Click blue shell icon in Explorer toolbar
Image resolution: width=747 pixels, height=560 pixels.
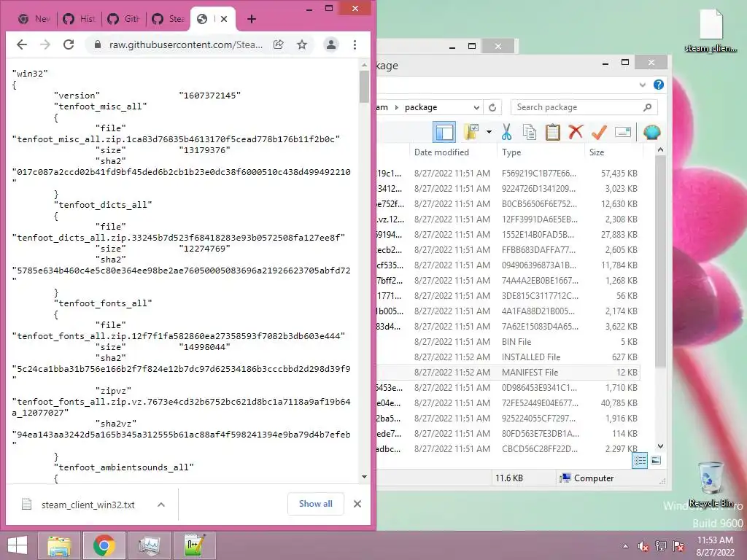pyautogui.click(x=651, y=132)
